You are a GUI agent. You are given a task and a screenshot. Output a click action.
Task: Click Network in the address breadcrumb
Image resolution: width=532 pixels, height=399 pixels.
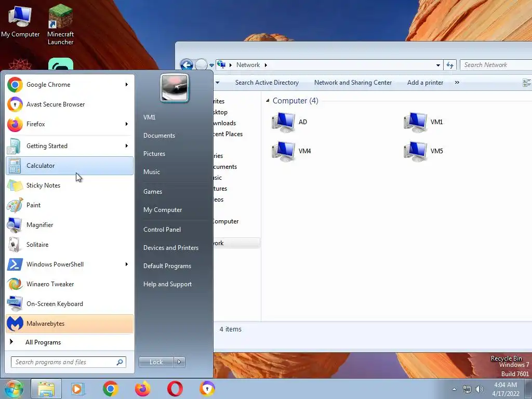[x=248, y=65]
